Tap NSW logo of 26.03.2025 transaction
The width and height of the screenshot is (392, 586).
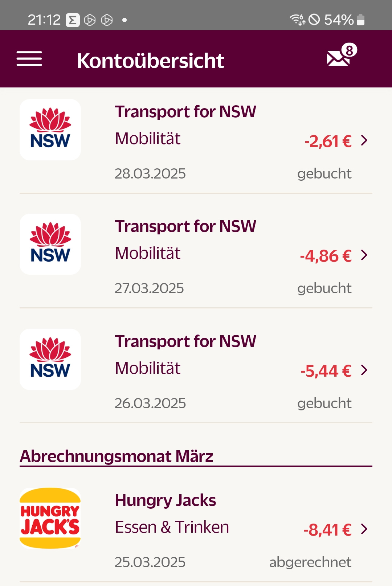(x=50, y=359)
